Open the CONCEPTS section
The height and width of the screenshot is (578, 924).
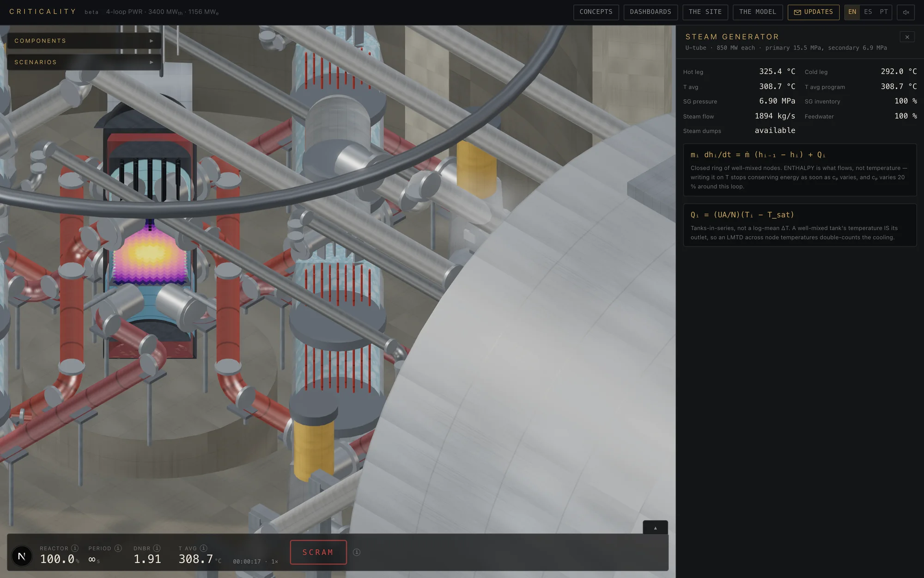(596, 12)
